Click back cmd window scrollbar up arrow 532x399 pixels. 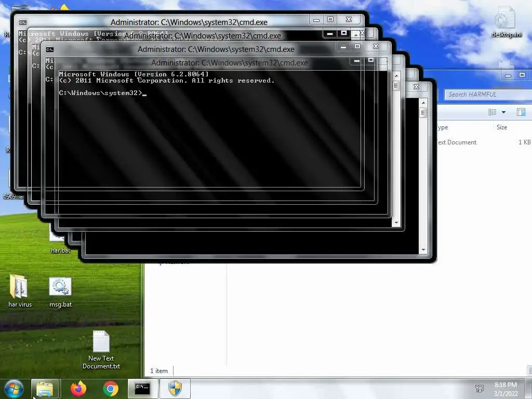pos(423,103)
